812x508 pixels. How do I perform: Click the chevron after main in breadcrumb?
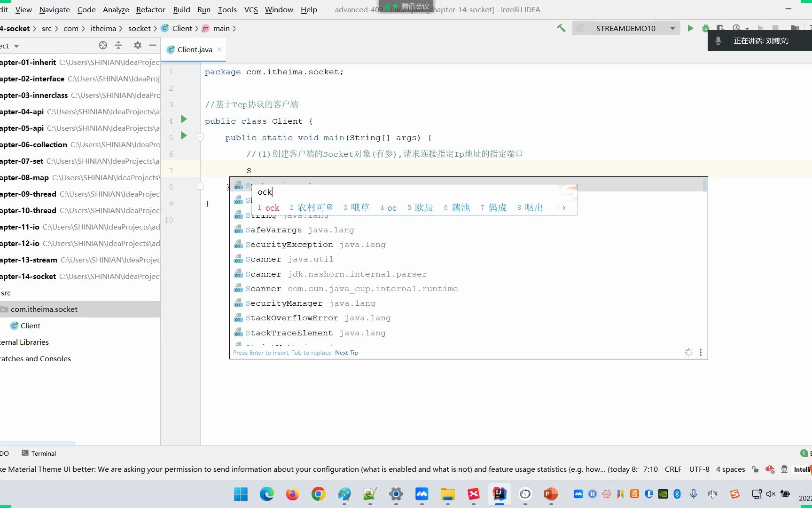click(x=234, y=29)
